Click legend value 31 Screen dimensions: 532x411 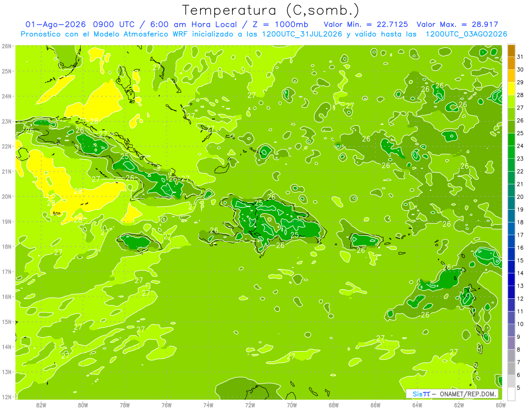click(520, 57)
